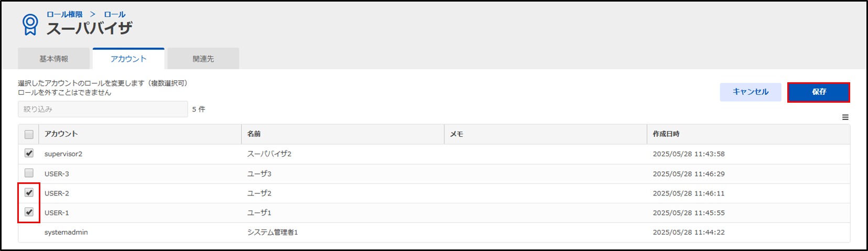Follow the ロール breadcrumb link

(115, 14)
